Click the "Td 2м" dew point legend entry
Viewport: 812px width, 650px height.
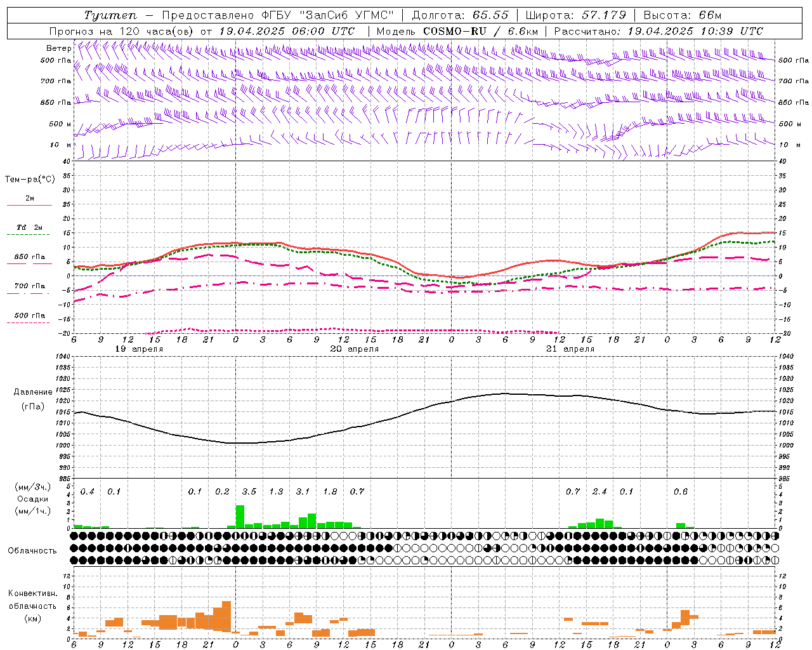30,227
